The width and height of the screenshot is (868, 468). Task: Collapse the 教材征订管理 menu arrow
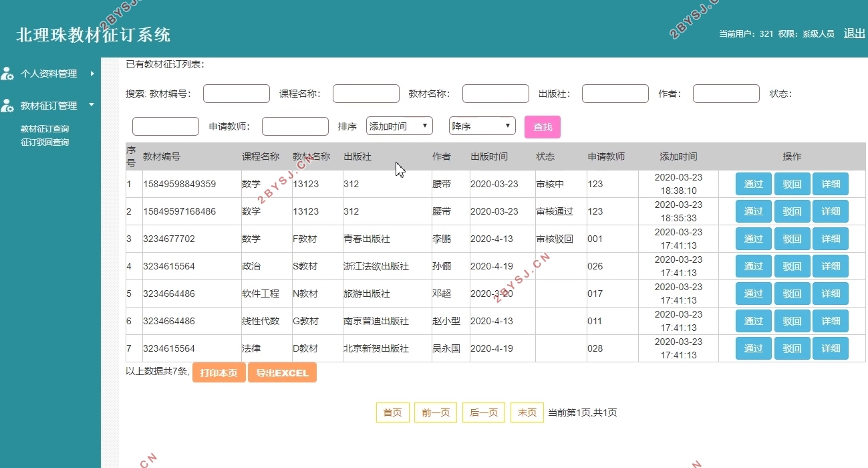click(x=92, y=105)
